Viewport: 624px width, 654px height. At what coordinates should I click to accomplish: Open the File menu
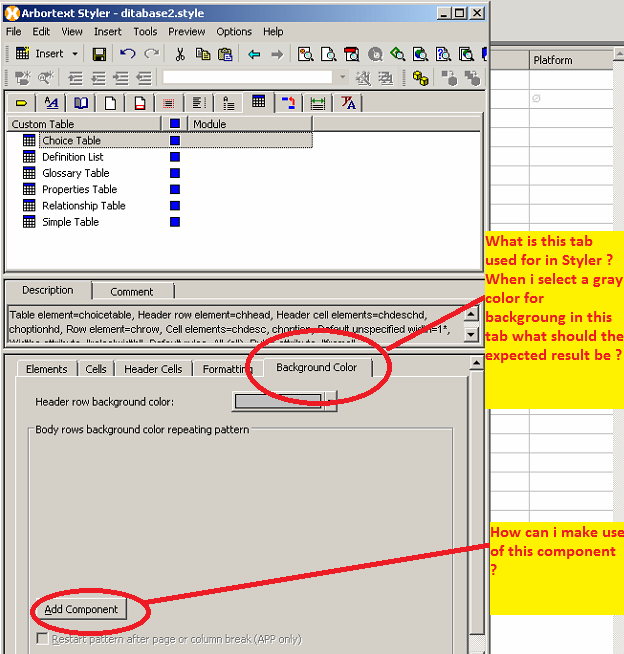[13, 32]
